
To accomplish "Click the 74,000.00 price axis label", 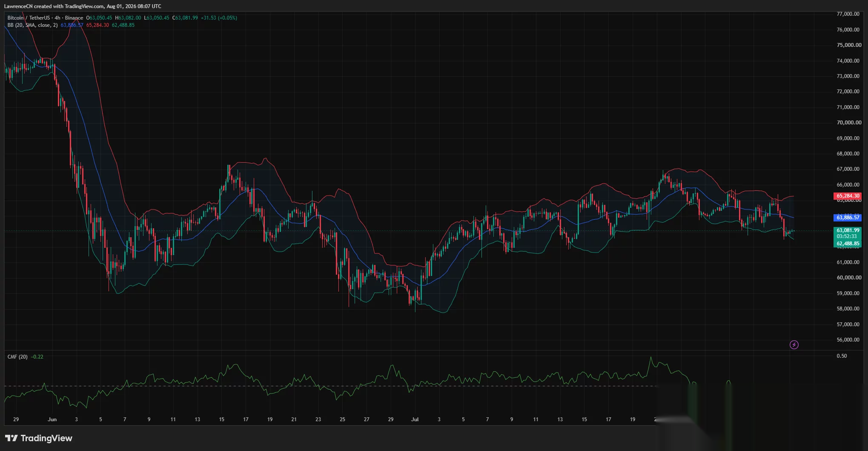I will click(848, 61).
